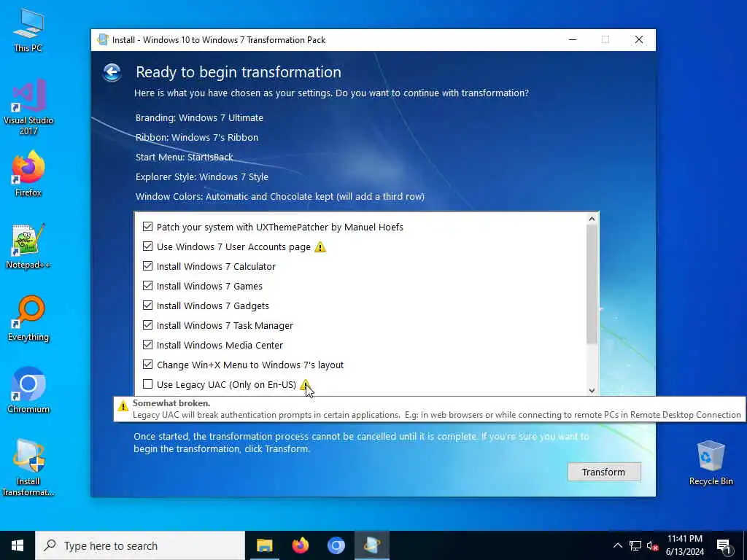This screenshot has height=560, width=747.
Task: Uncheck Patch your system with UXThemePatcher
Action: coord(147,227)
